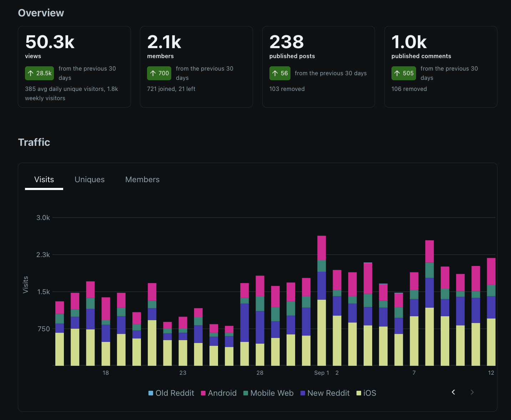
Task: Click the '106 removed' text
Action: 409,89
